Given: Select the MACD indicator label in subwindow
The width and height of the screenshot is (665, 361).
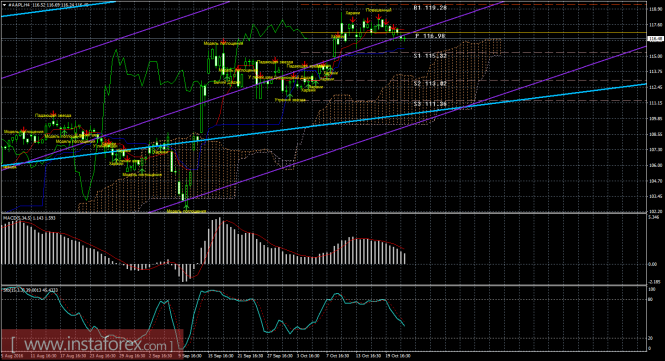Looking at the screenshot, I should click(x=29, y=218).
